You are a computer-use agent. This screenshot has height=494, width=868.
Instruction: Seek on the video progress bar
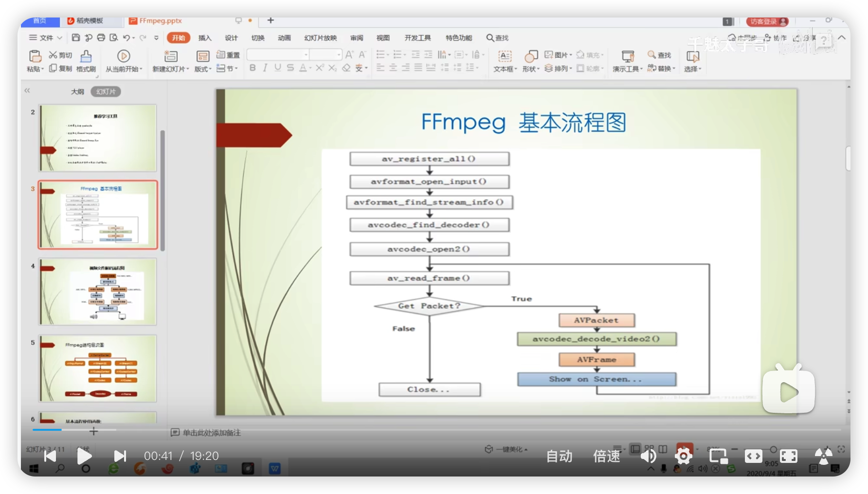click(x=436, y=430)
